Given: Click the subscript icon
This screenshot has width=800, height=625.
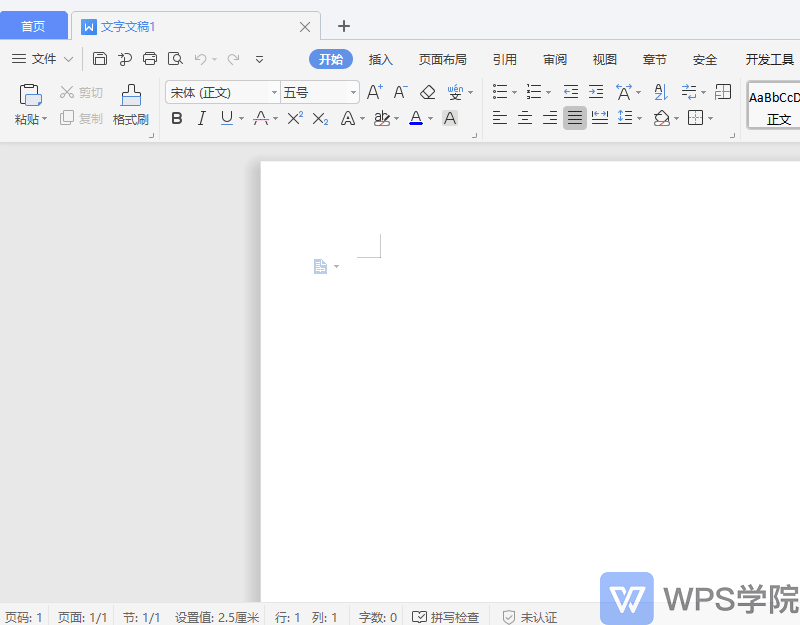Looking at the screenshot, I should click(320, 118).
